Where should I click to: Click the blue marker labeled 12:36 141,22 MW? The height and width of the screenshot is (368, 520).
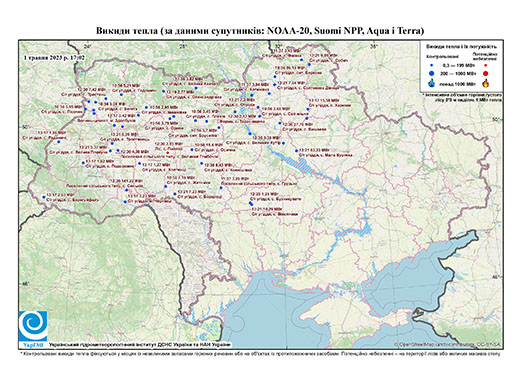127,190
